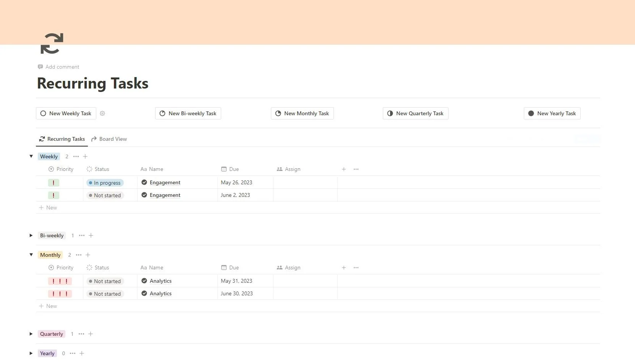This screenshot has height=364, width=635.
Task: Click the June 30, 2023 due date cell
Action: tap(245, 293)
